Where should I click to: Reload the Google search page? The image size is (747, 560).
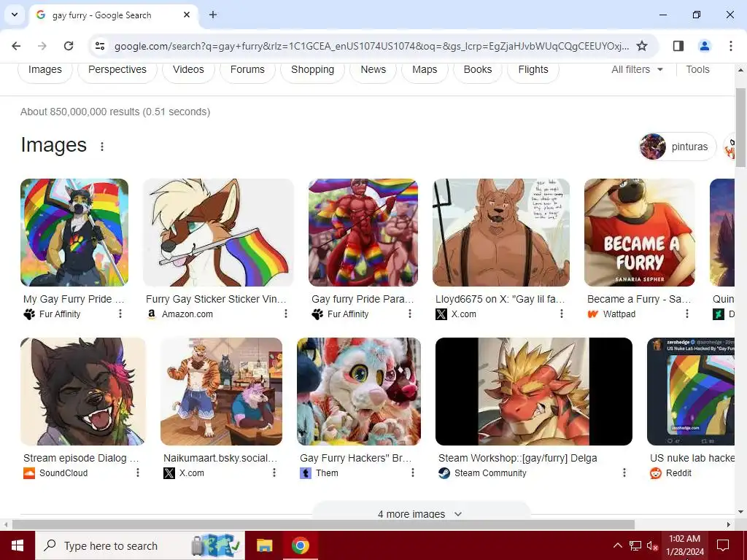click(69, 46)
